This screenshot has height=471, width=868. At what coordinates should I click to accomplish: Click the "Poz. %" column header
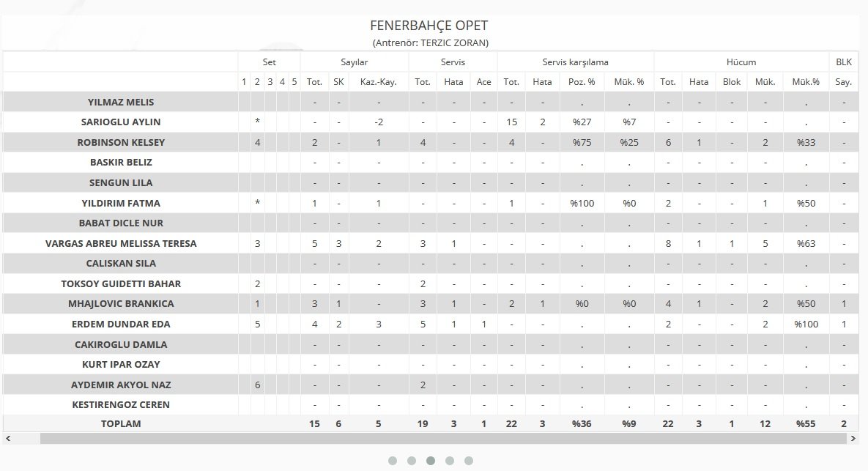tap(582, 82)
